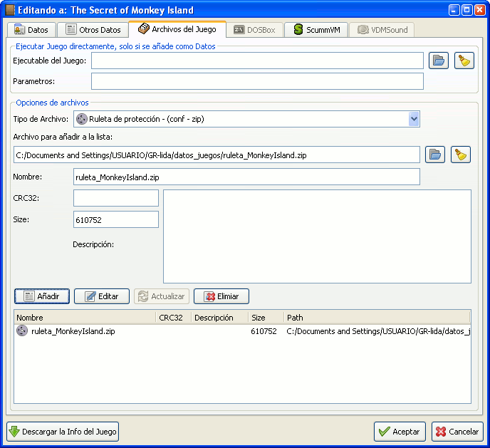Click the Añadir button
Image resolution: width=490 pixels, height=448 pixels.
tap(41, 296)
